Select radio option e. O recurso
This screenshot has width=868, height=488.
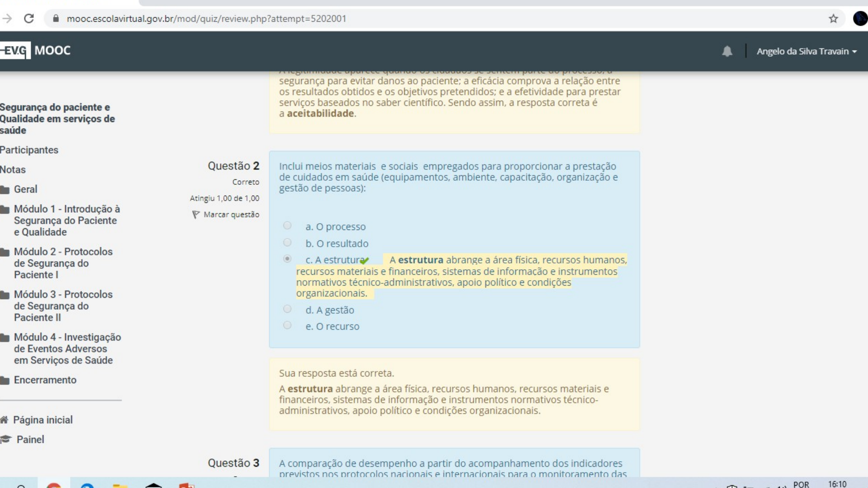pyautogui.click(x=287, y=325)
